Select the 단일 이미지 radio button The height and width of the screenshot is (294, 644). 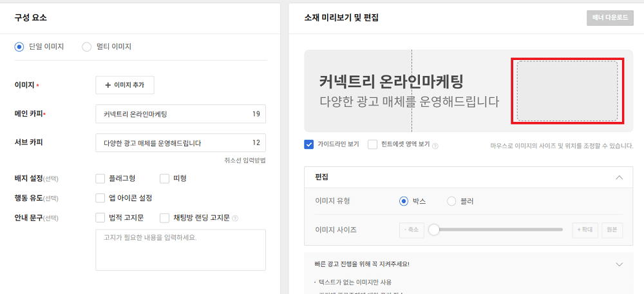pyautogui.click(x=19, y=47)
